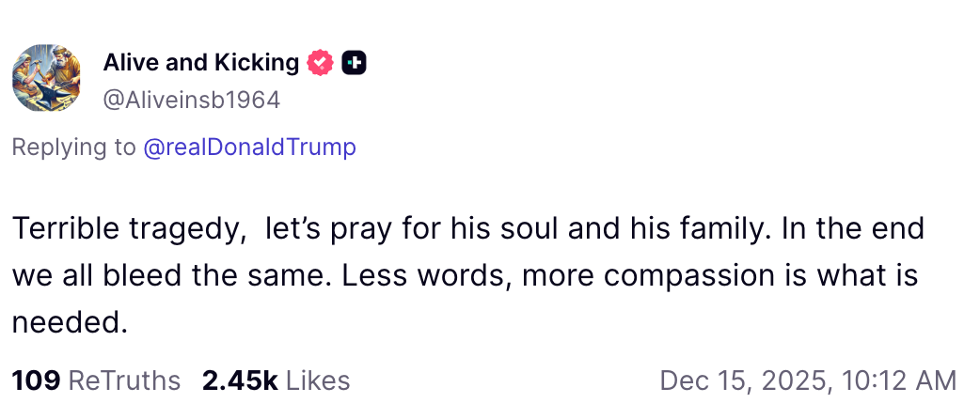The width and height of the screenshot is (980, 419).
Task: Click the 109 ReTruths number
Action: click(36, 380)
